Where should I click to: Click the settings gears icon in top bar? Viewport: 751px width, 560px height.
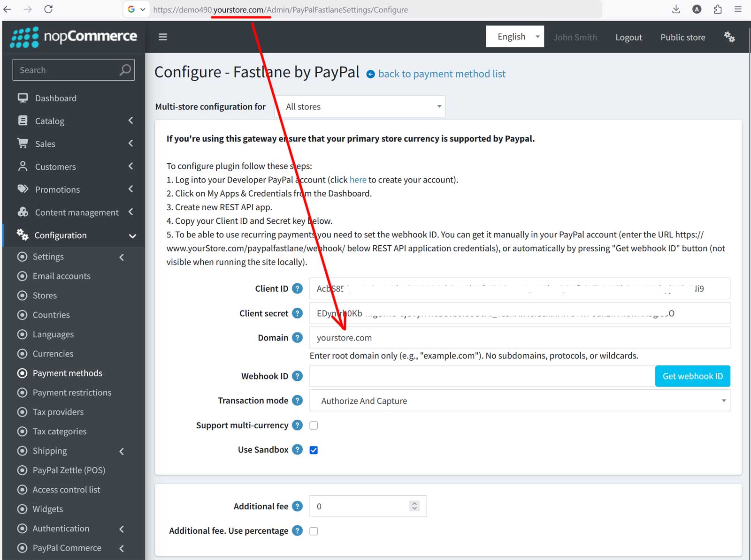729,37
